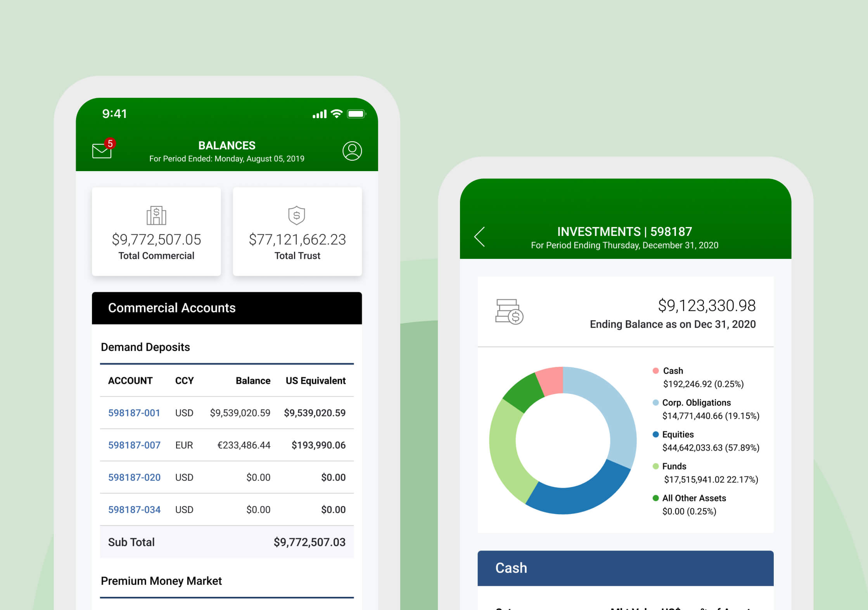
Task: Select the dark blue Equities legend dot
Action: (655, 434)
